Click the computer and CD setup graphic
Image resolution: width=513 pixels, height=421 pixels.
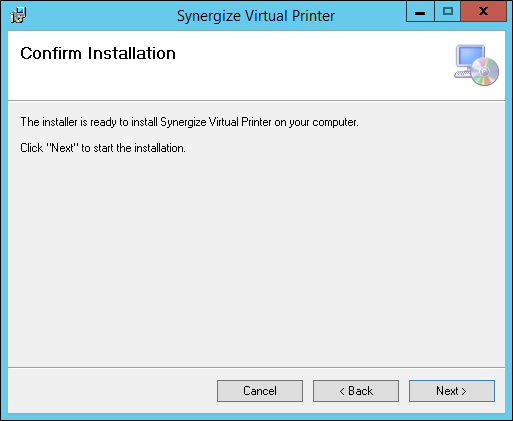coord(476,65)
